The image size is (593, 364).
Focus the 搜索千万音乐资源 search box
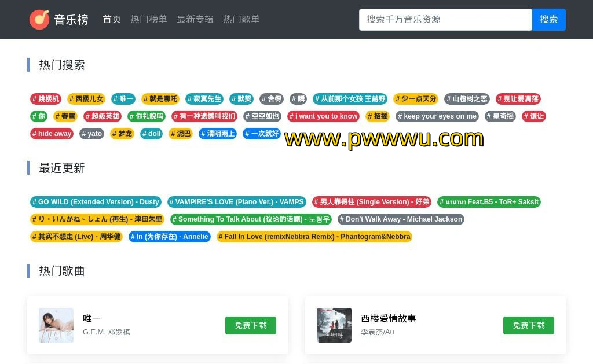445,20
